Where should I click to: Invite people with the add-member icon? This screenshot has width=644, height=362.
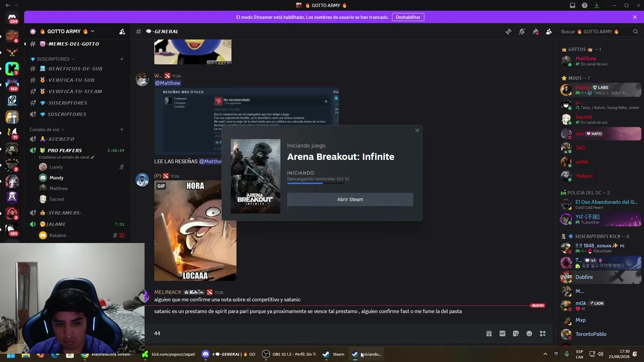[x=122, y=31]
